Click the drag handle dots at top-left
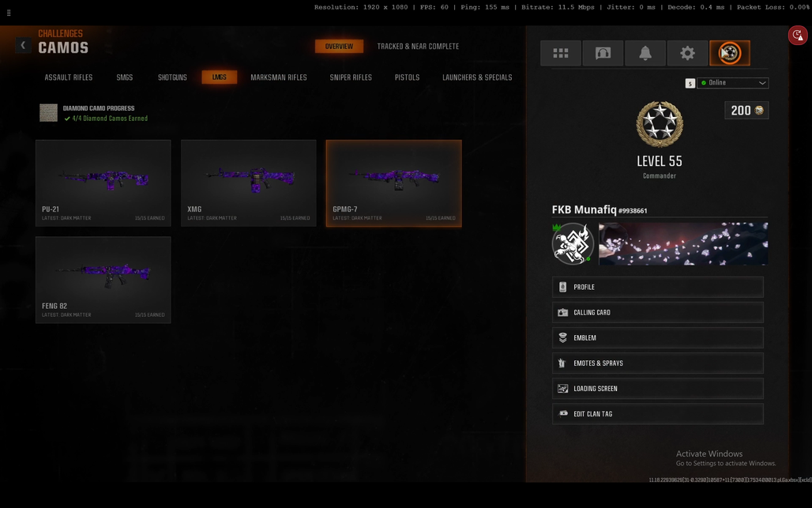Viewport: 812px width, 508px height. [9, 13]
